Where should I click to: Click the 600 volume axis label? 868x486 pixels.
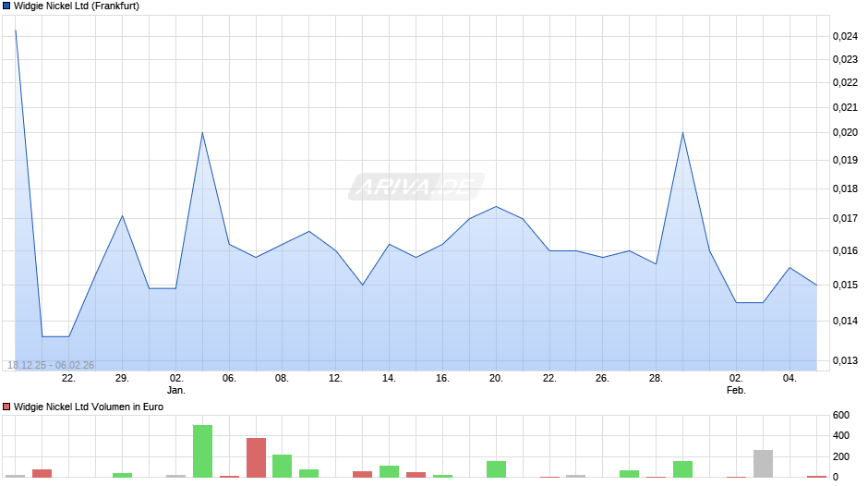point(841,415)
